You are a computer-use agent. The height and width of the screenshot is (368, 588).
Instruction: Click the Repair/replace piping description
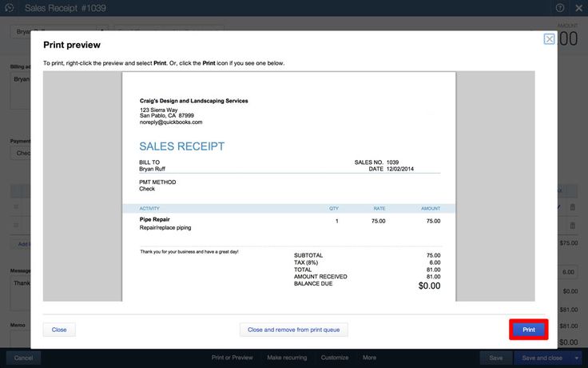[165, 227]
